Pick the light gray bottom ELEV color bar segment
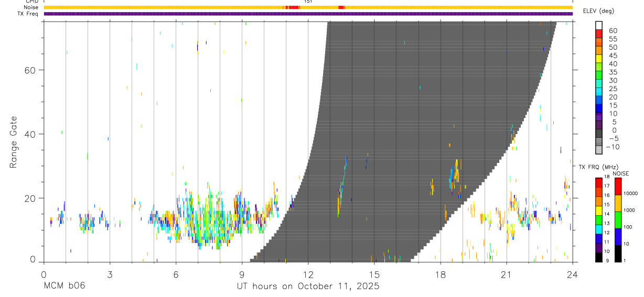This screenshot has height=297, width=644. pos(599,150)
